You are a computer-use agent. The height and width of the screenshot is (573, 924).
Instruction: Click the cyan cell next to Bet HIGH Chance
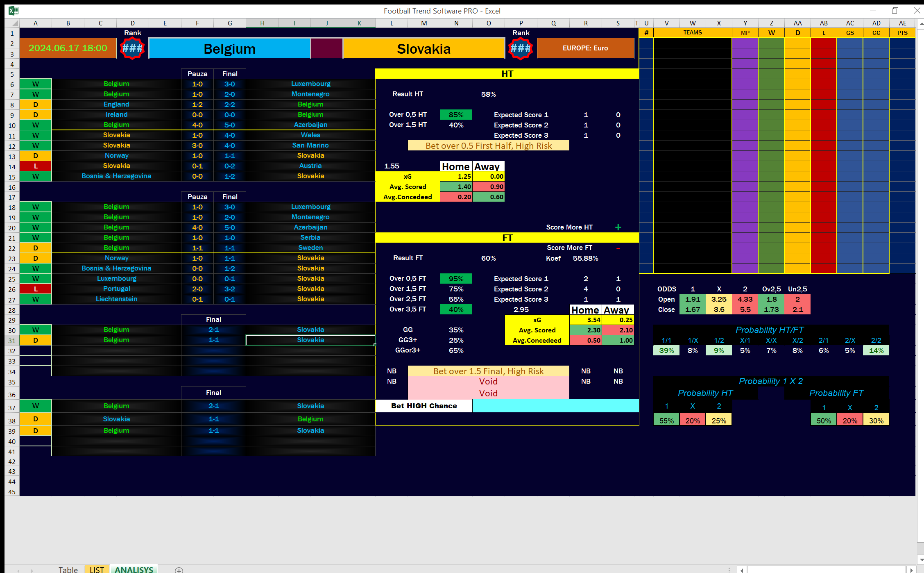(x=555, y=406)
